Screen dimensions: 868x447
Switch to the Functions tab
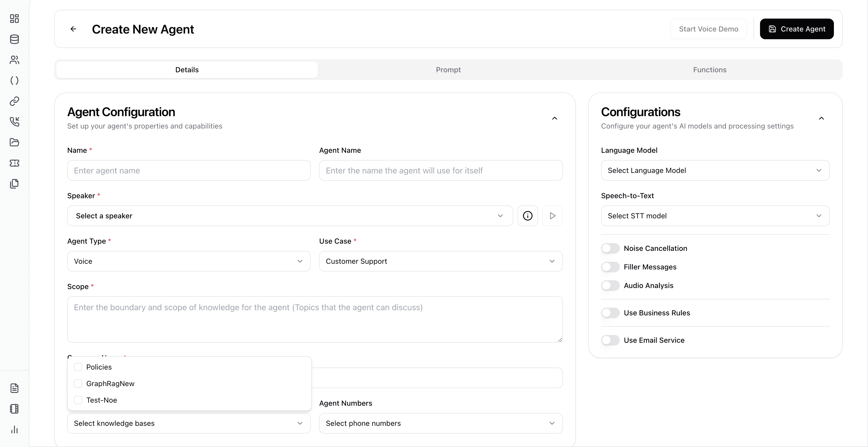point(710,70)
